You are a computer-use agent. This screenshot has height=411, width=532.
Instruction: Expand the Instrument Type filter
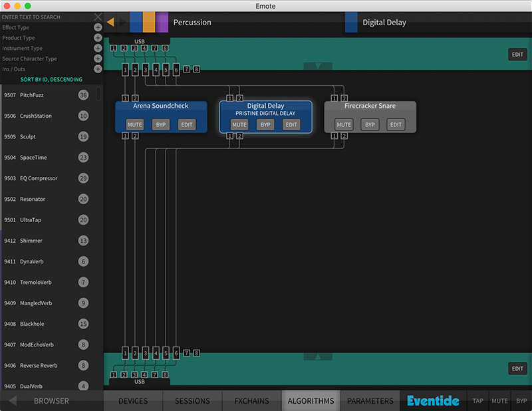pyautogui.click(x=98, y=48)
